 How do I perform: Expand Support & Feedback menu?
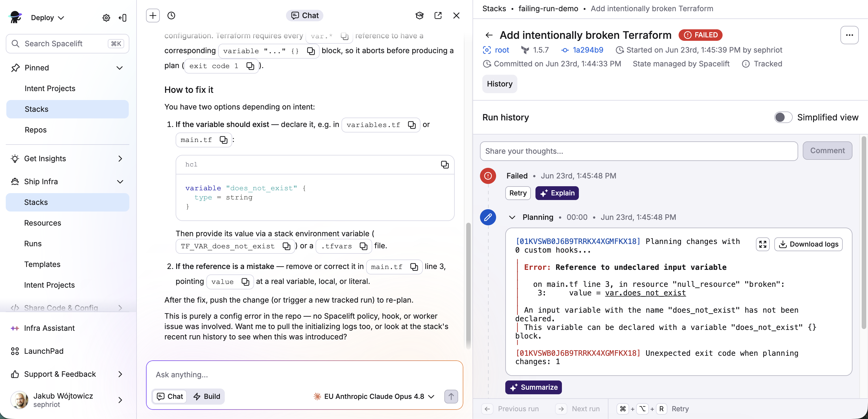click(x=120, y=374)
